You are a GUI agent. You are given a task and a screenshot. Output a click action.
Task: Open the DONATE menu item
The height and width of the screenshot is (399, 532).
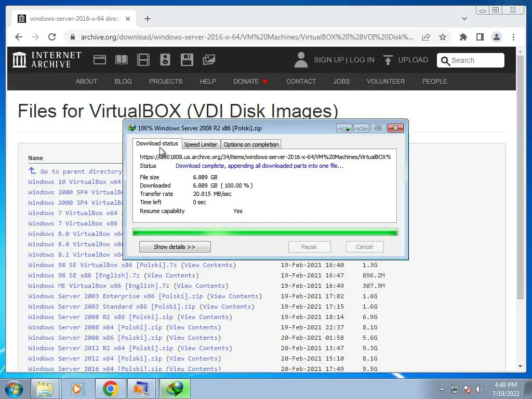point(250,82)
